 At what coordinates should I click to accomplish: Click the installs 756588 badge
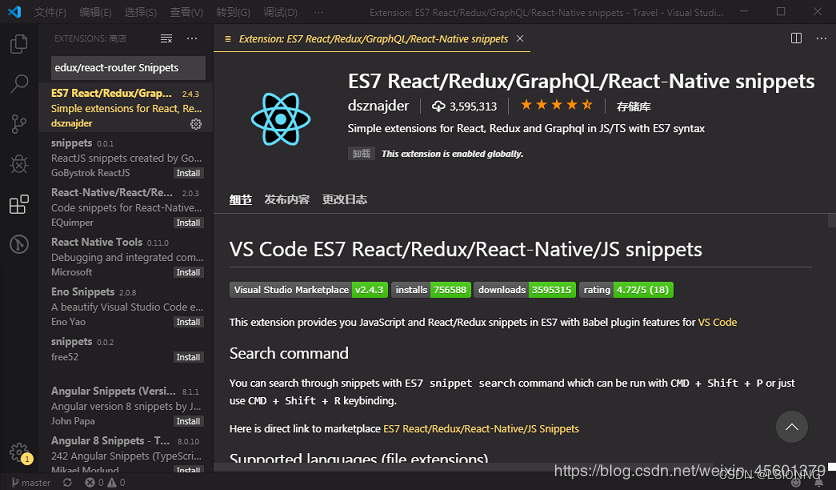pos(431,290)
